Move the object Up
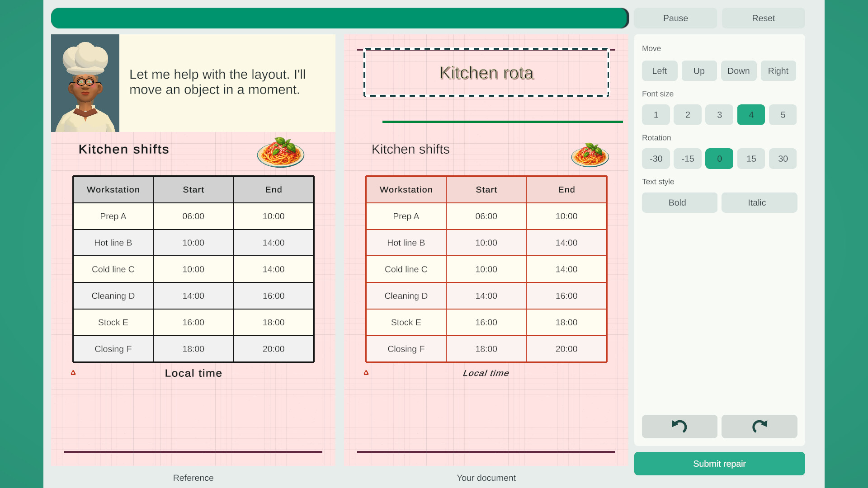The image size is (868, 488). [699, 71]
